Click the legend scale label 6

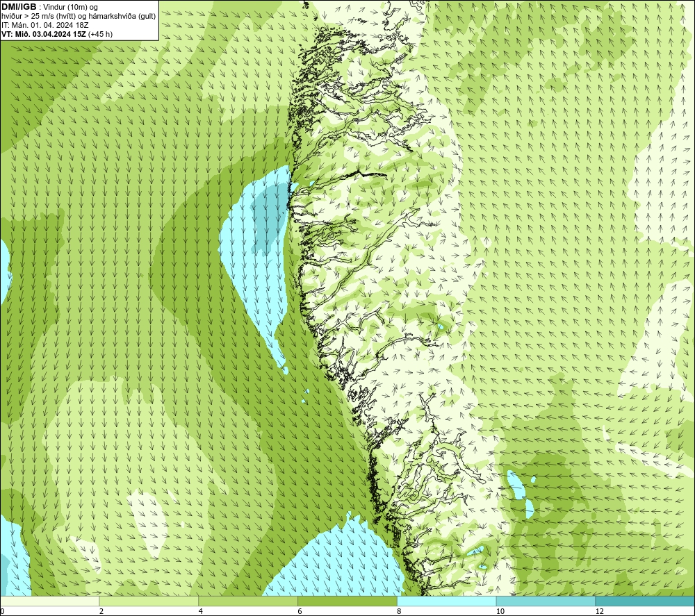300,611
